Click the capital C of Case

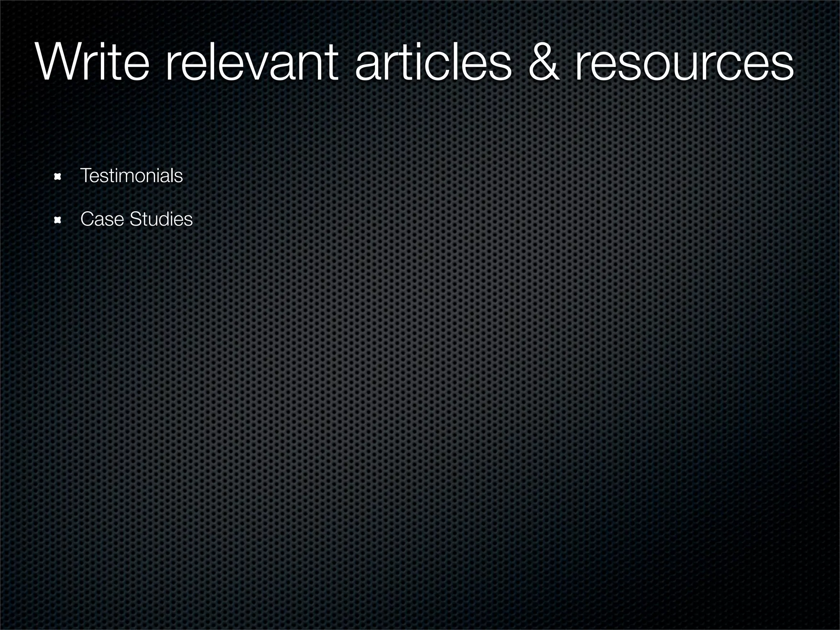point(87,219)
